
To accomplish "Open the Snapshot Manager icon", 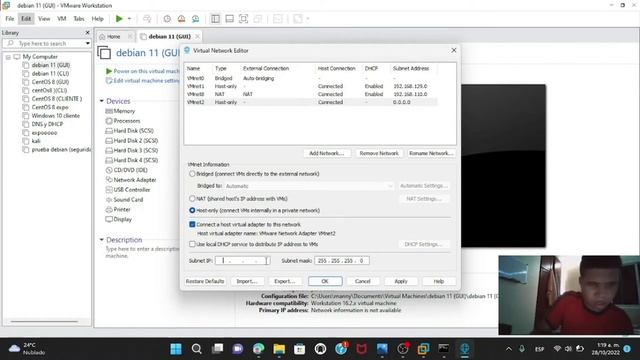I will 196,19.
